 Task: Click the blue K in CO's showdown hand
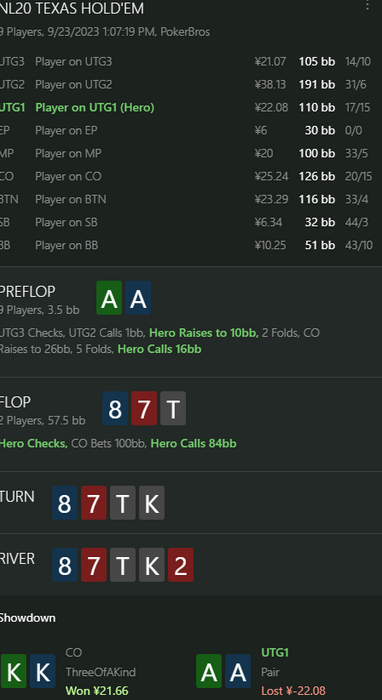coord(43,671)
